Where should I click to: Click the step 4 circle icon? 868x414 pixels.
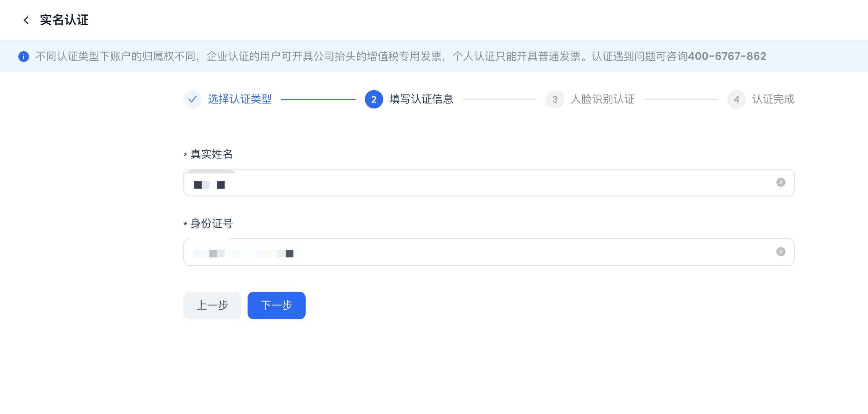pyautogui.click(x=736, y=99)
